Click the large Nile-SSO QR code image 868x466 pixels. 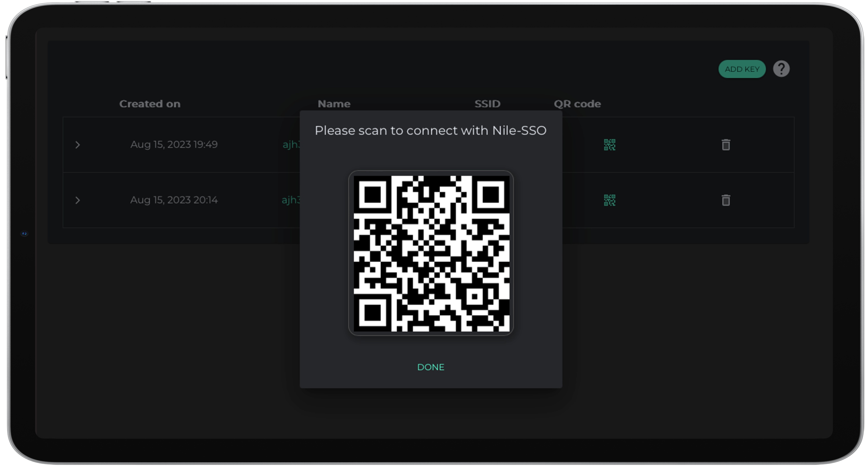tap(431, 253)
